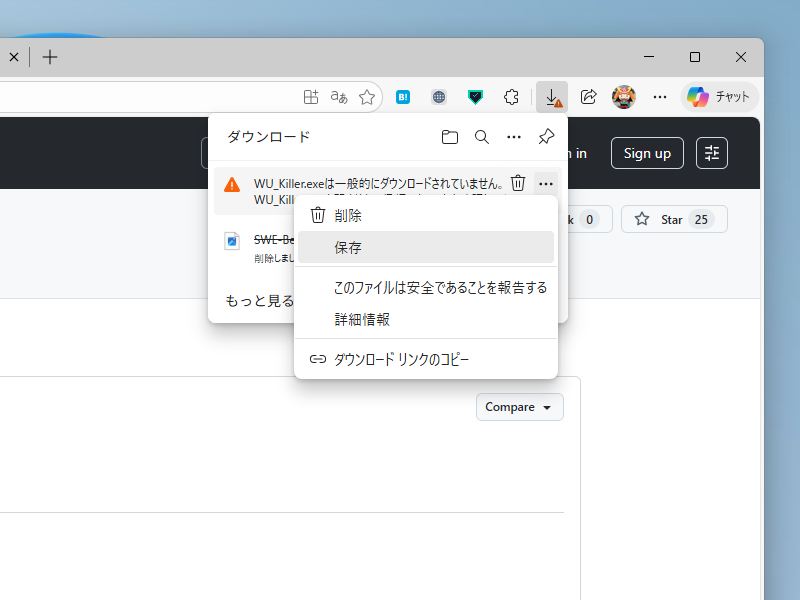Open the downloads folder from the downloads panel
Viewport: 800px width, 600px height.
pos(449,137)
